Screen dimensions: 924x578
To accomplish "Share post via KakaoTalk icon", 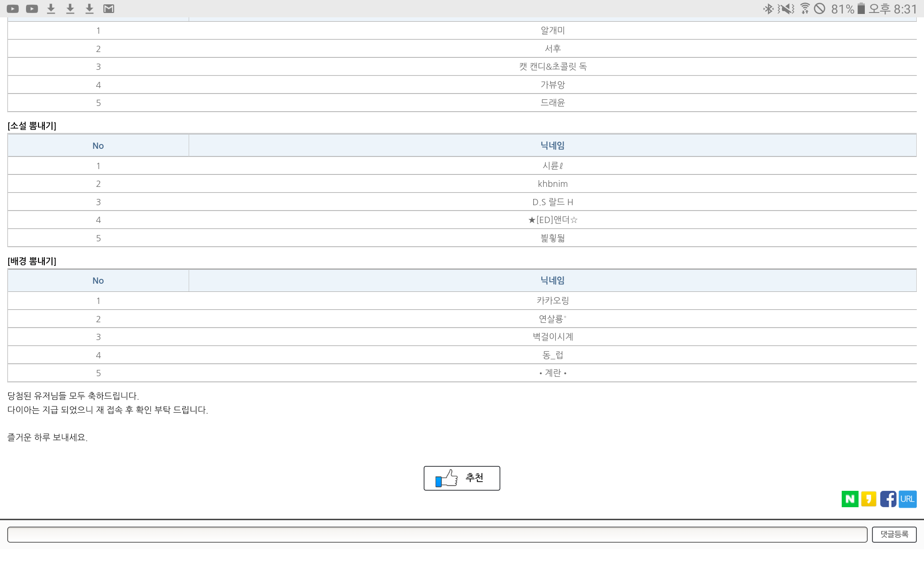I will pos(869,499).
